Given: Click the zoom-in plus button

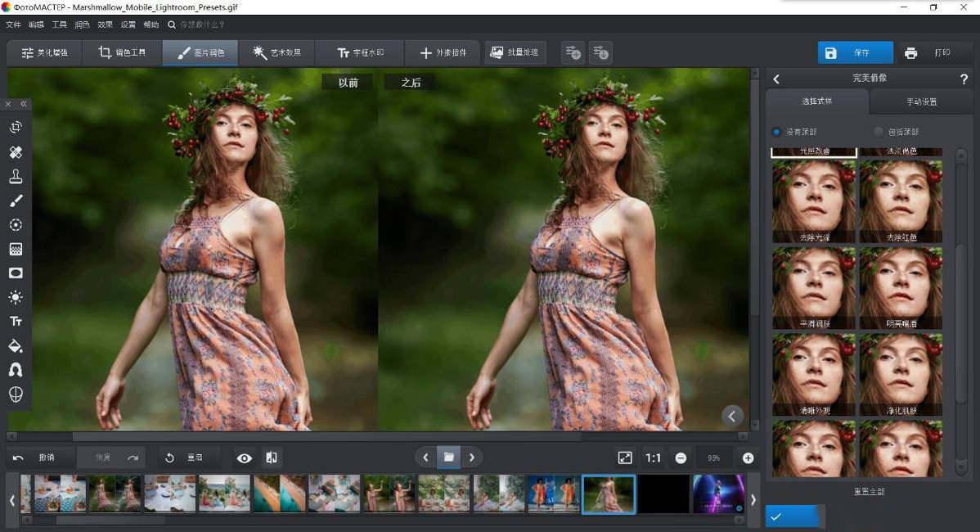Looking at the screenshot, I should pyautogui.click(x=748, y=458).
